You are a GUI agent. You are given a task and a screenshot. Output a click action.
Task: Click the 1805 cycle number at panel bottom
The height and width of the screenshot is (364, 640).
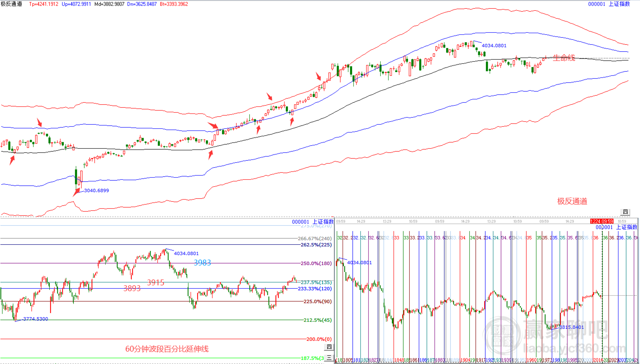(x=348, y=360)
